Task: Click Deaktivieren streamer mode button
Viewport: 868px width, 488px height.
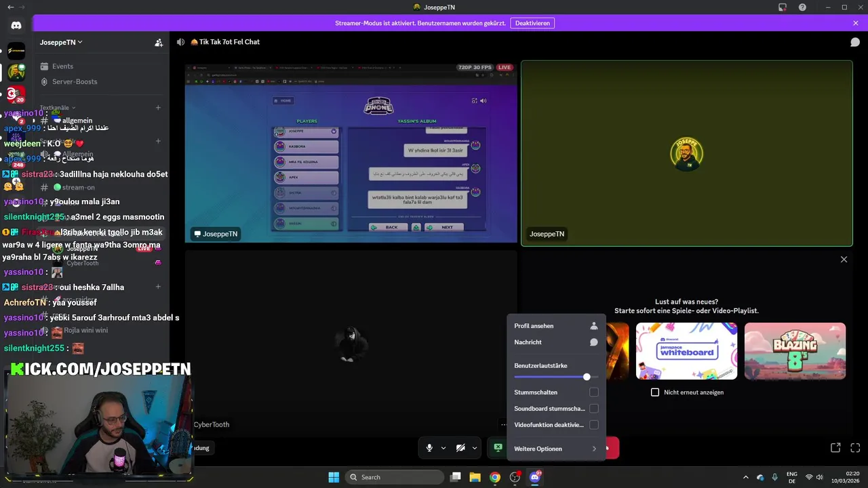Action: coord(532,23)
